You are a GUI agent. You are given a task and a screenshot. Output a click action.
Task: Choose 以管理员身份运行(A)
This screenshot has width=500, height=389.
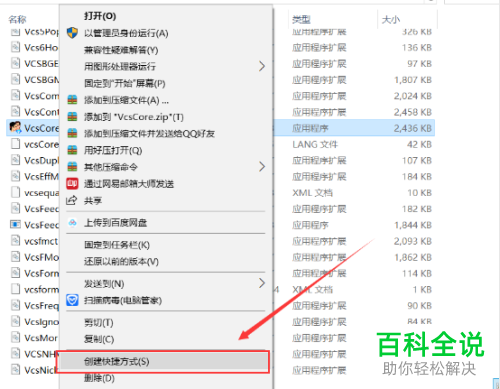(x=126, y=33)
